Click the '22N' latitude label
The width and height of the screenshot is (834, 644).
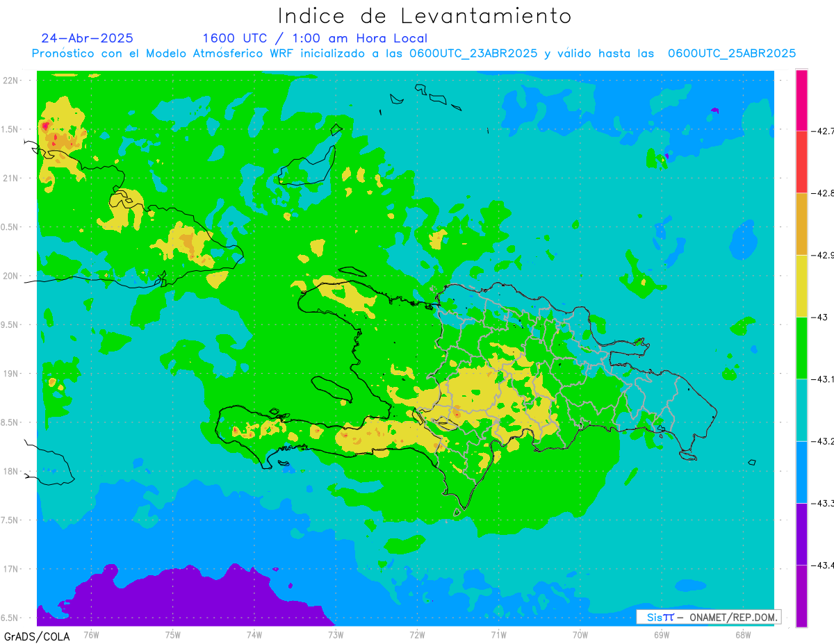(11, 80)
